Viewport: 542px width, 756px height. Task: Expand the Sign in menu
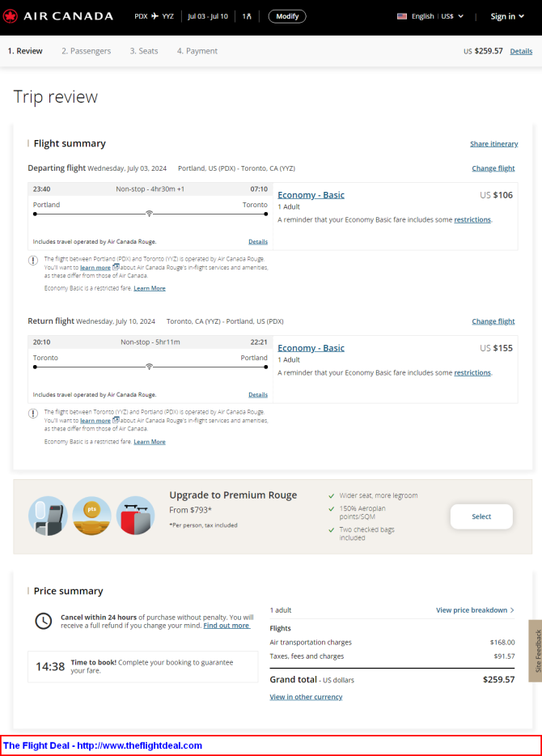(x=507, y=16)
